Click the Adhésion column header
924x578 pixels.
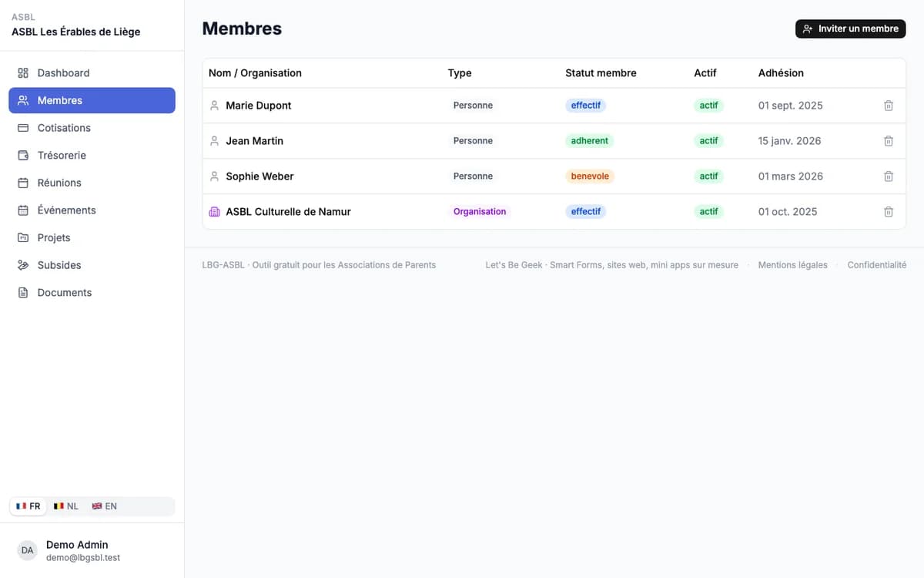(x=781, y=73)
